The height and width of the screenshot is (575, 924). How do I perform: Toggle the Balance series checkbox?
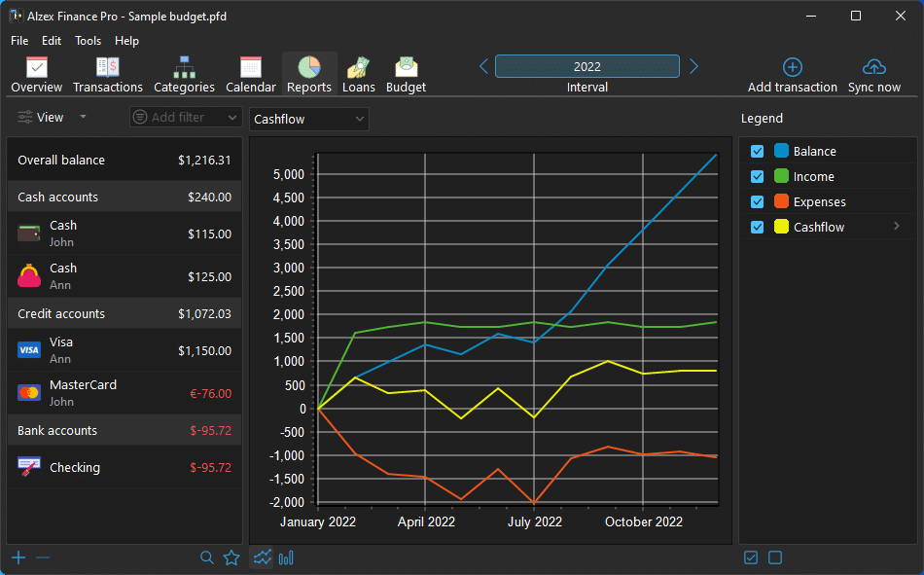[758, 152]
